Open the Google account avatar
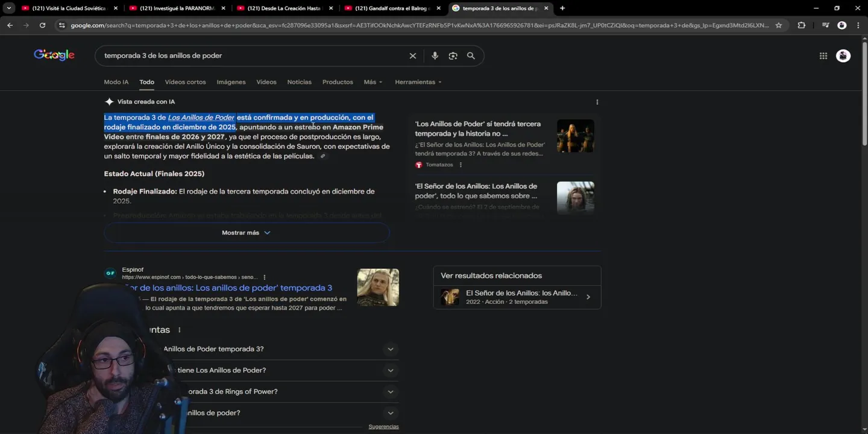The height and width of the screenshot is (434, 868). (x=843, y=55)
